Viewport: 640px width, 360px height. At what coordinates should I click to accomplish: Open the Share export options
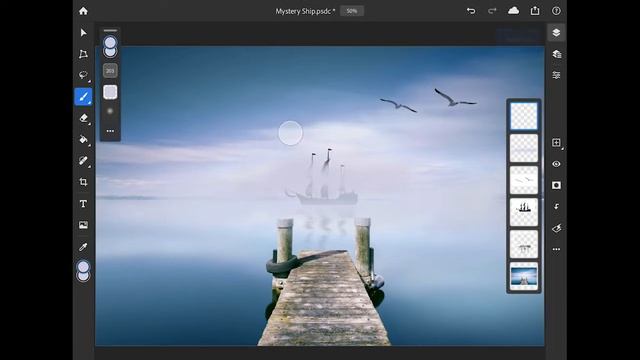[535, 11]
